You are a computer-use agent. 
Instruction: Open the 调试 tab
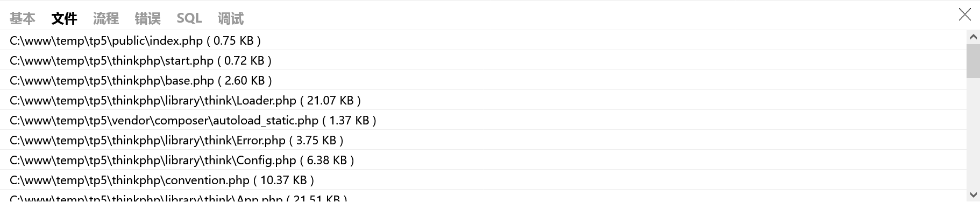231,18
